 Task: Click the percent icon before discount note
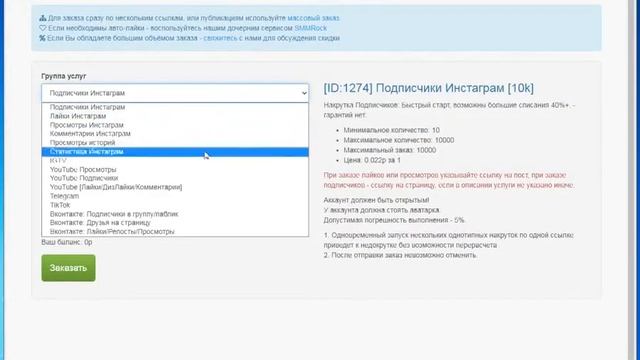42,38
